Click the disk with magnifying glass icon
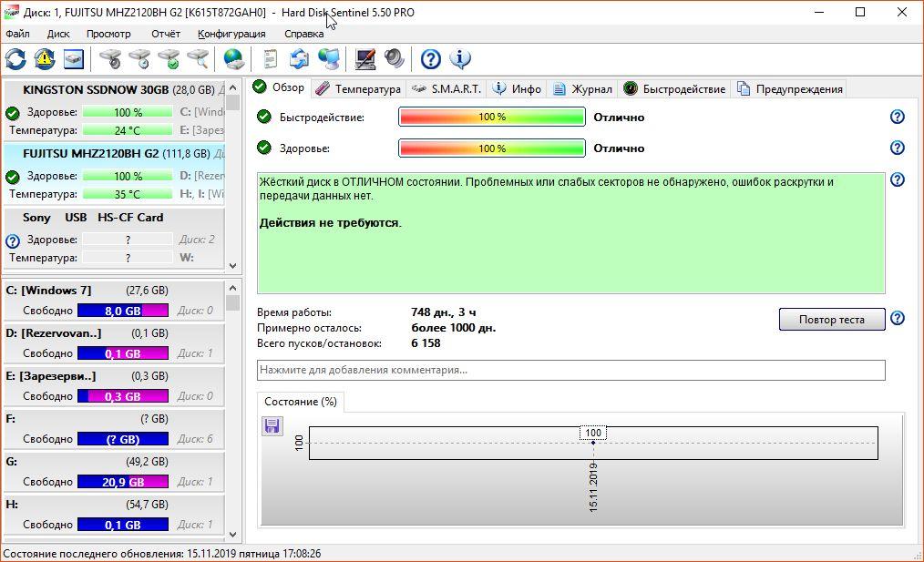 (198, 59)
